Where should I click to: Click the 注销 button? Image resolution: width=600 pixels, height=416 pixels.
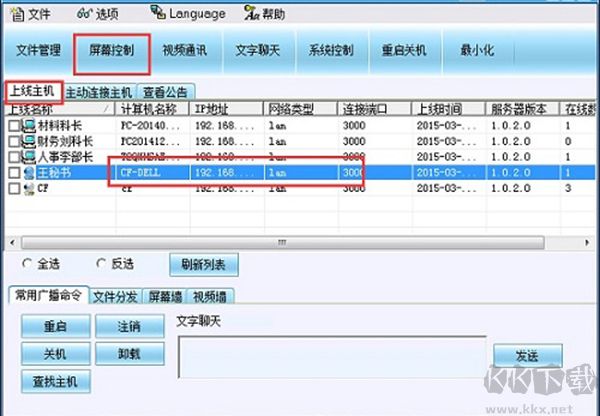coord(130,326)
